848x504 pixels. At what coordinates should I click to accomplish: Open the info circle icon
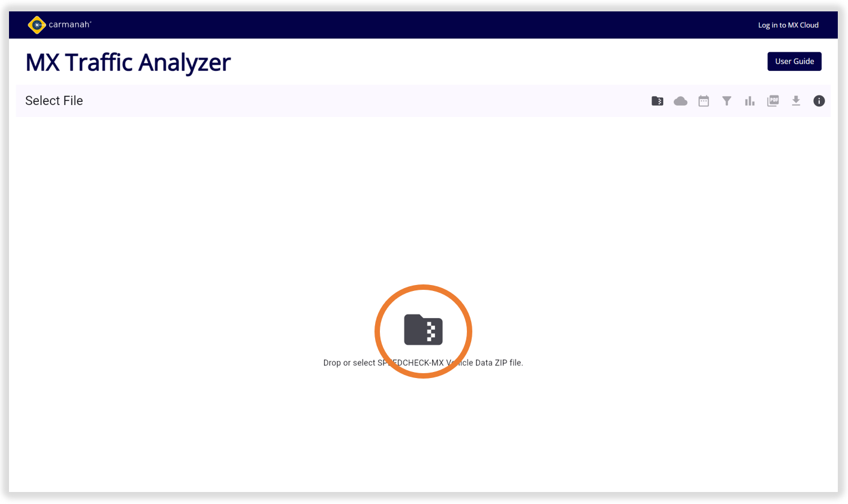(819, 101)
